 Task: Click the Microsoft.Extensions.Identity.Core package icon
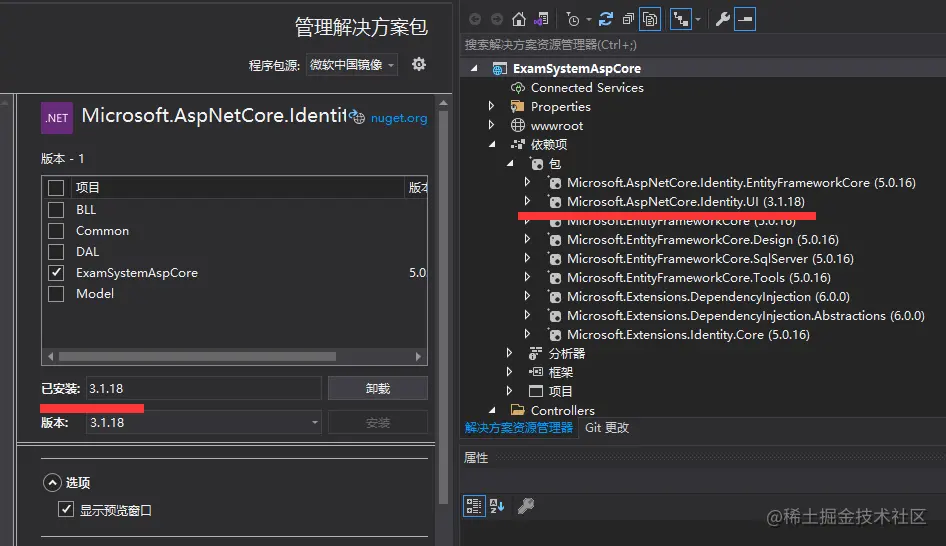(555, 335)
